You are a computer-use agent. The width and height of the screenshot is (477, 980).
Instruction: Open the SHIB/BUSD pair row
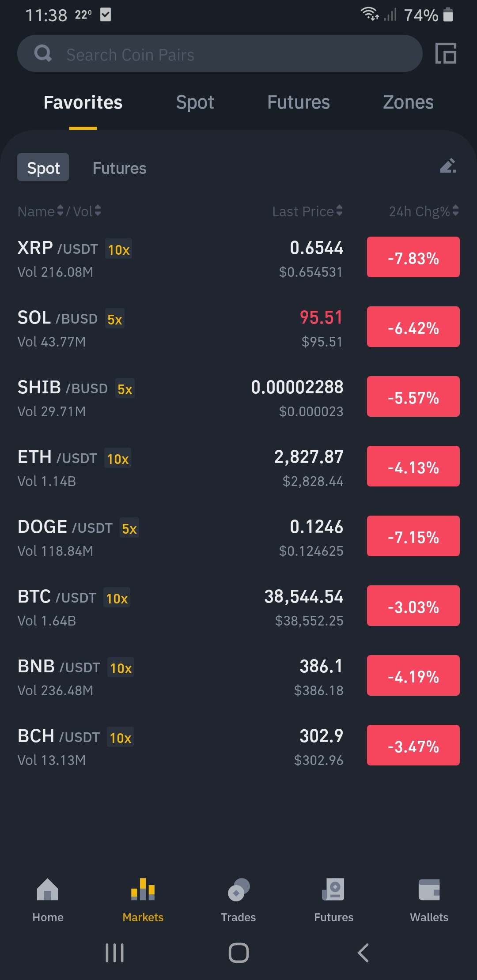click(238, 398)
